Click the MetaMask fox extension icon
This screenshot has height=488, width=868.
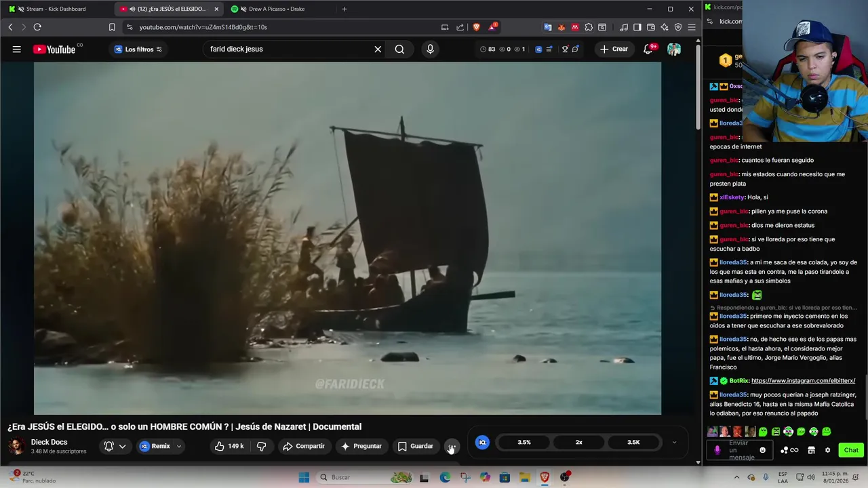coord(561,27)
